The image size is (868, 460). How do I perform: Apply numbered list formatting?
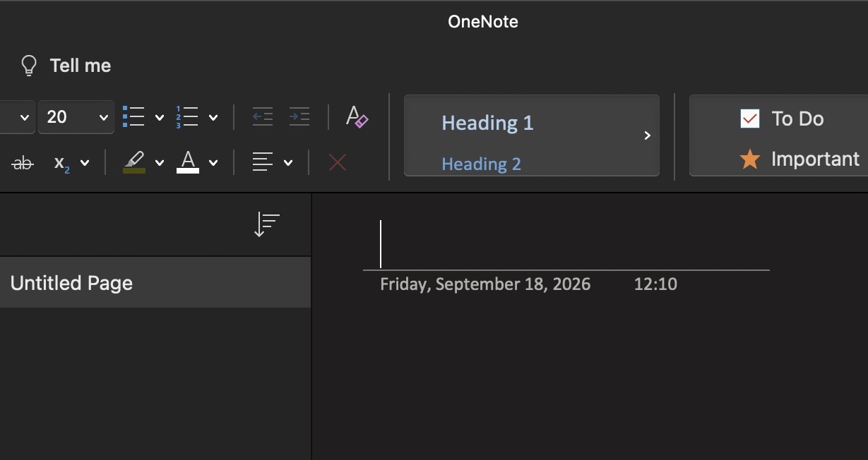[187, 117]
